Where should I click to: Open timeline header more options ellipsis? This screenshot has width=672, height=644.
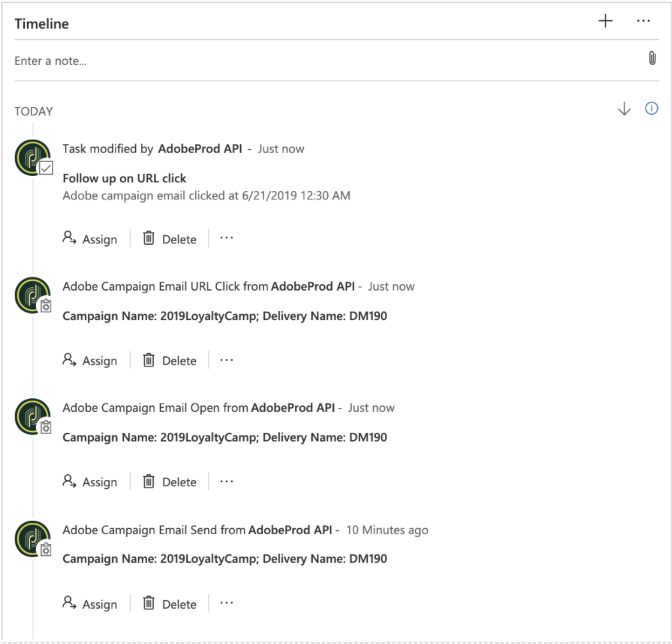[x=643, y=21]
